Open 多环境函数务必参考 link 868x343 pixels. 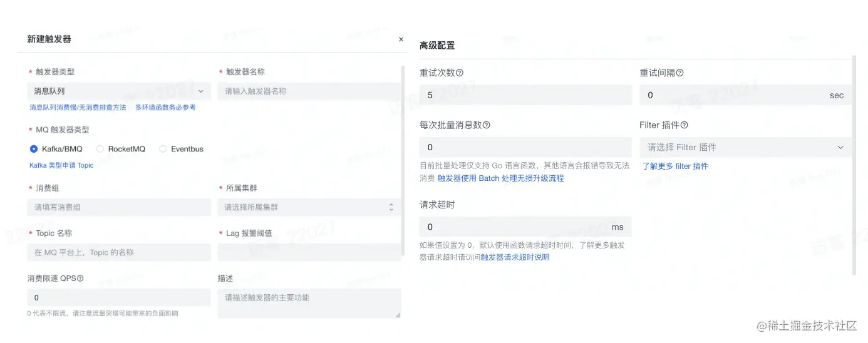pyautogui.click(x=165, y=108)
